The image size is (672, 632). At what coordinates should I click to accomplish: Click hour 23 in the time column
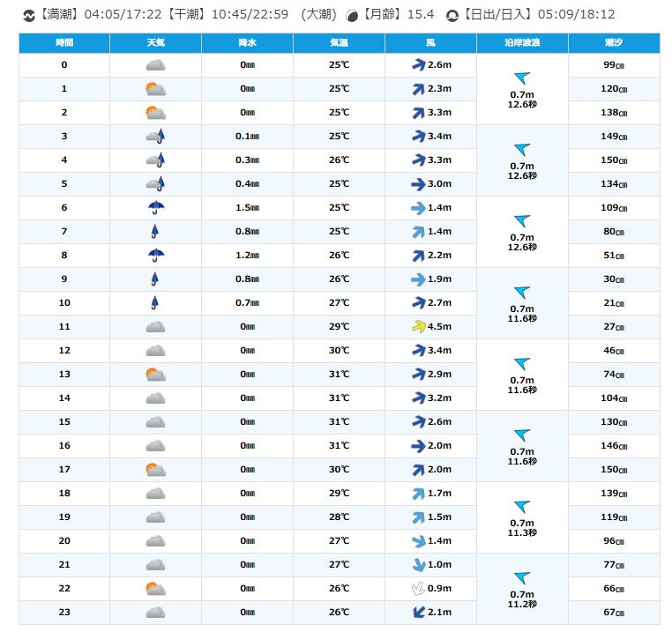click(x=64, y=613)
